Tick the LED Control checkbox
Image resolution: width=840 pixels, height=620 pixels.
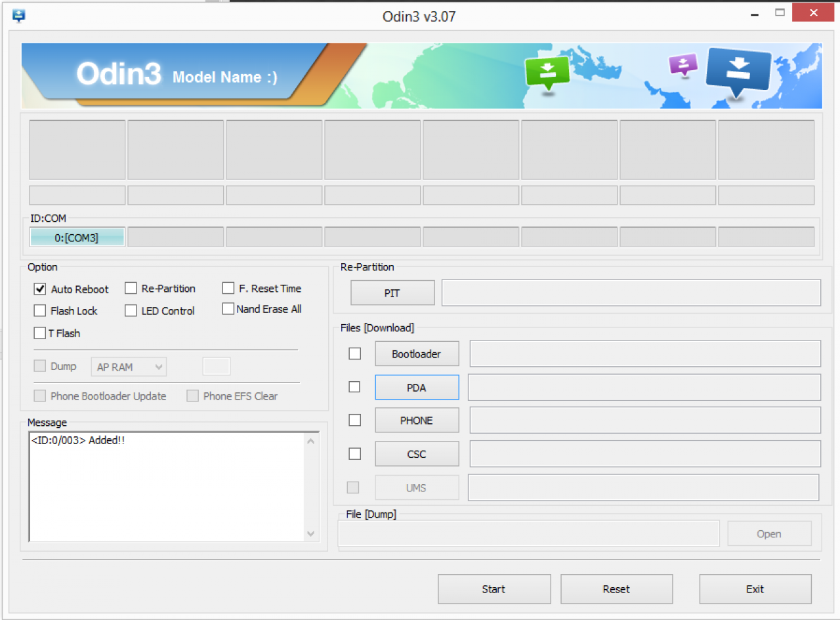coord(131,310)
